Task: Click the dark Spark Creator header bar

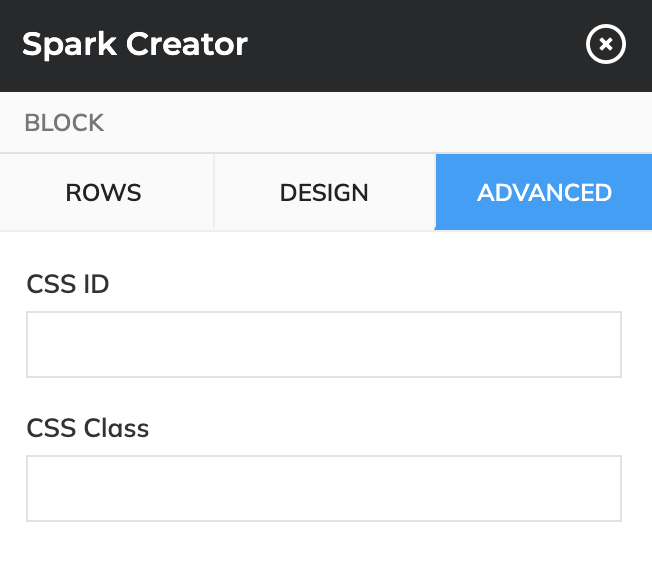Action: [x=326, y=46]
